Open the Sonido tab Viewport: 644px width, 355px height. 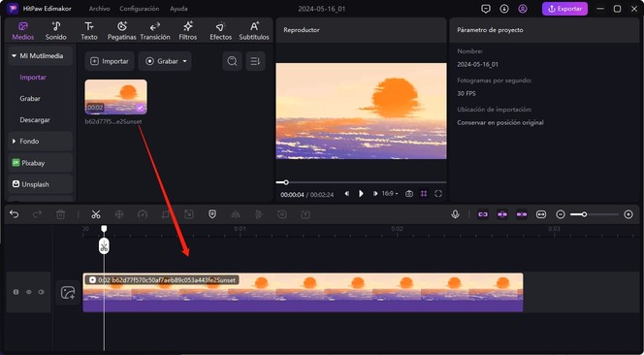click(56, 31)
